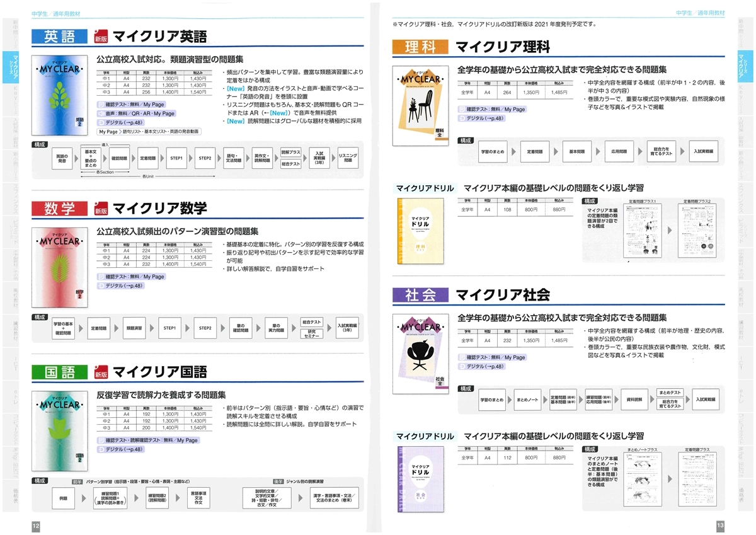
Task: Select the 英作文・読解問題 flow box
Action: pyautogui.click(x=261, y=159)
